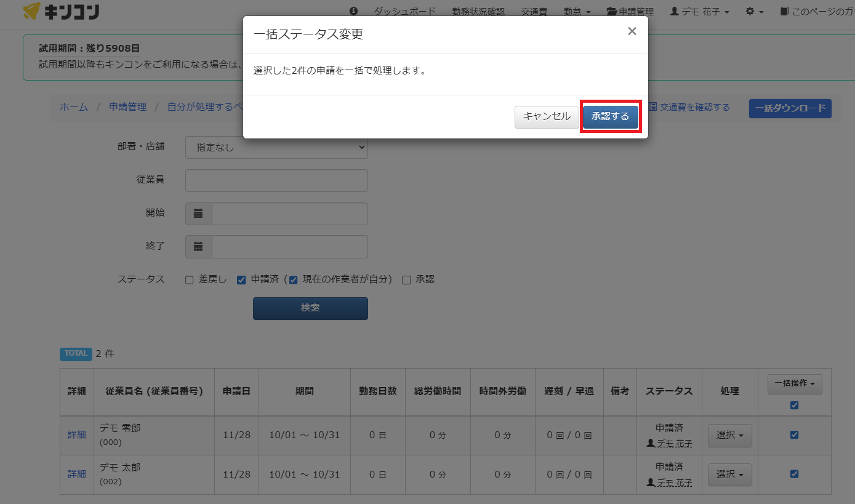Viewport: 855px width, 504px height.
Task: Click the 検索 search button
Action: (x=310, y=308)
